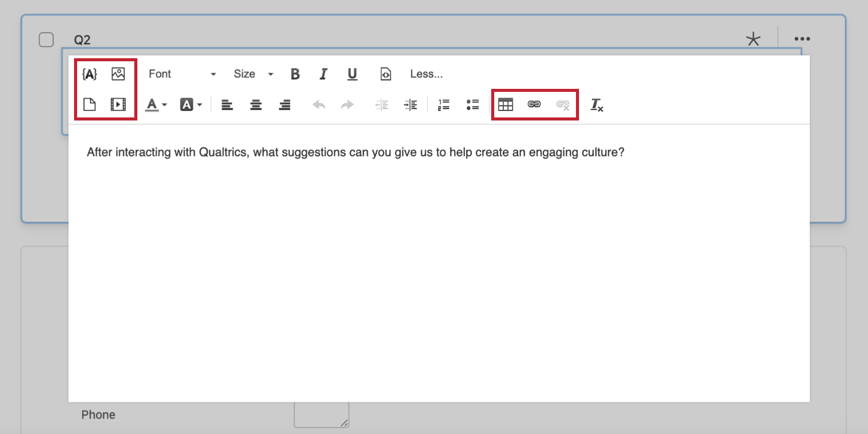This screenshot has height=434, width=868.
Task: Toggle the required asterisk on Q2
Action: (753, 39)
